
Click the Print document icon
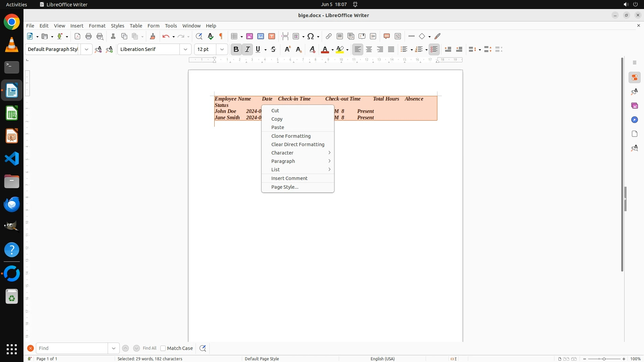[89, 36]
